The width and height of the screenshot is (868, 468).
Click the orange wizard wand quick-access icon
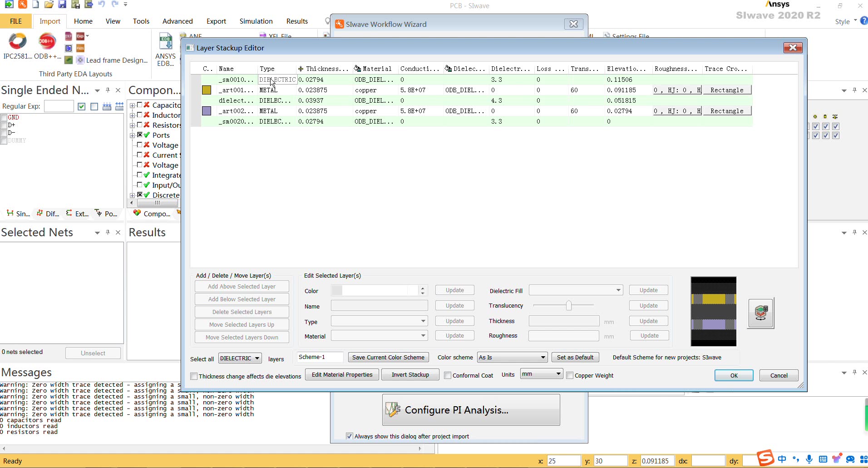click(22, 5)
